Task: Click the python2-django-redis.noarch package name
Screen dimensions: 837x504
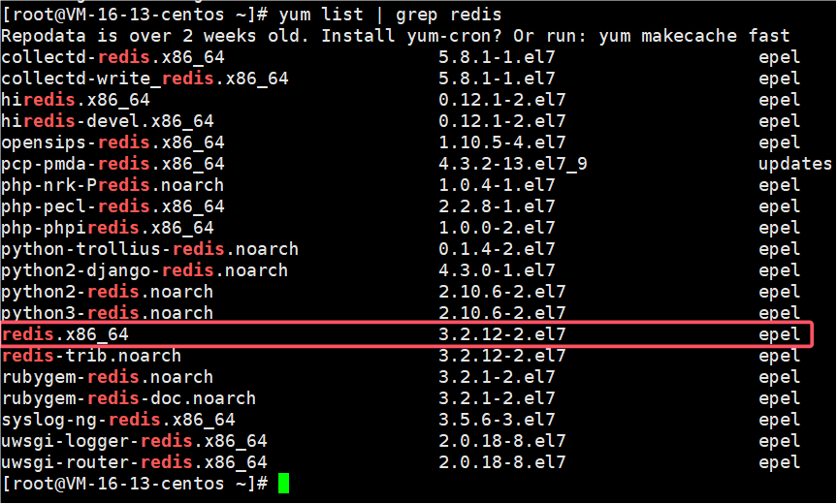Action: click(145, 270)
